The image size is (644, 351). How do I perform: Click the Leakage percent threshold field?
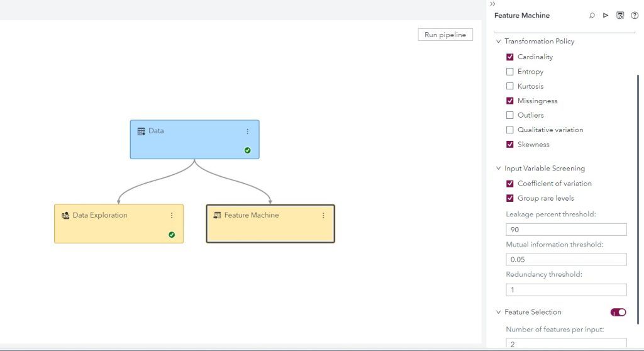[x=566, y=230]
